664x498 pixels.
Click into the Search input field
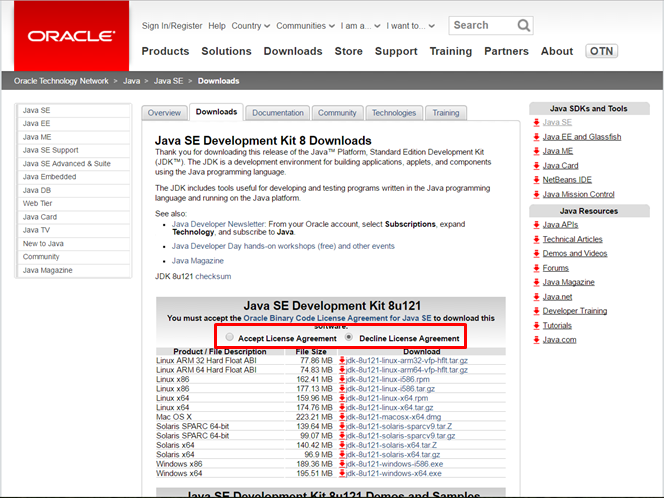[481, 26]
